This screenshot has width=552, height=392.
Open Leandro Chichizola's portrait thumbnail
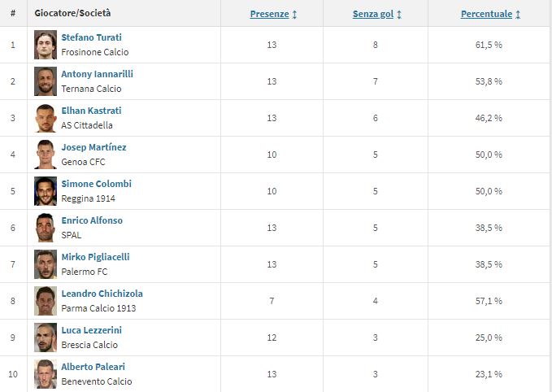46,301
